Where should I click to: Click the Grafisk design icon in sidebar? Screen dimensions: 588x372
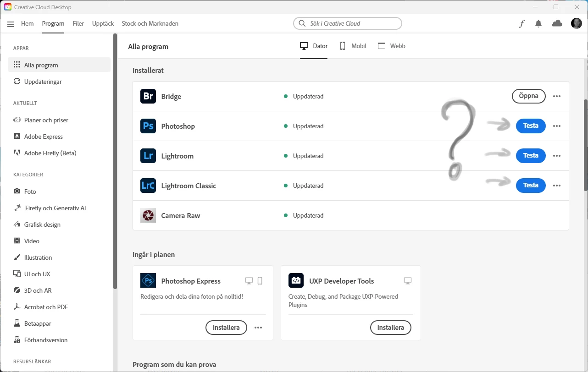click(x=17, y=224)
